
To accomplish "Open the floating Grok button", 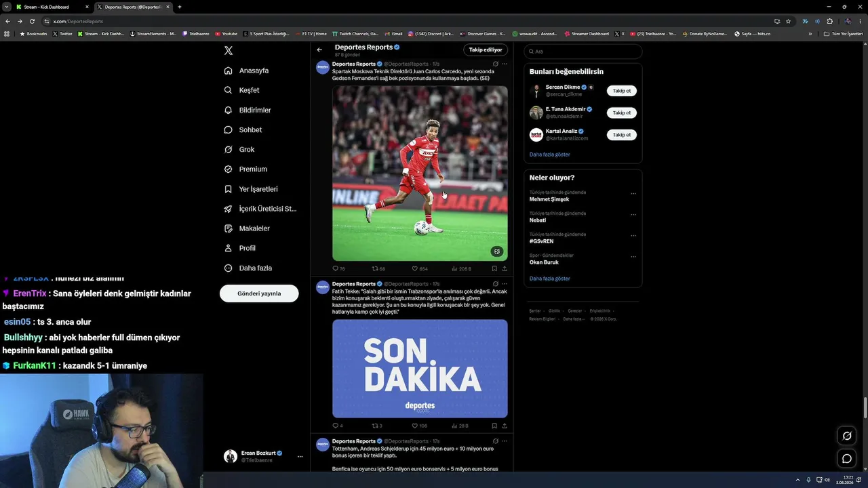I will (847, 436).
